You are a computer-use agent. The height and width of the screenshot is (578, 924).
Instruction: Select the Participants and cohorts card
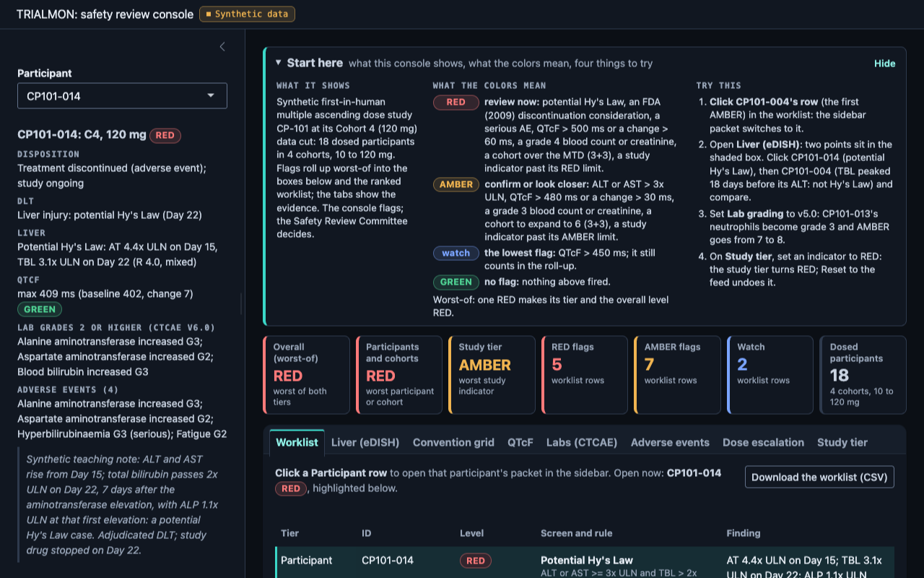tap(399, 375)
